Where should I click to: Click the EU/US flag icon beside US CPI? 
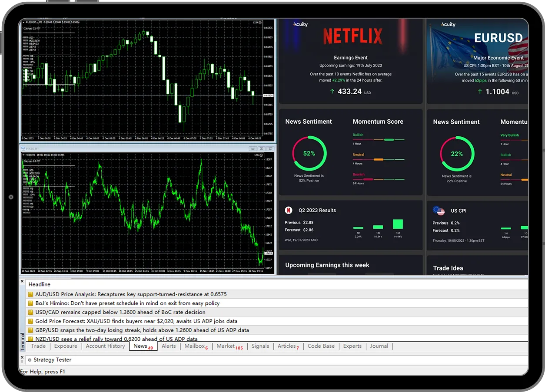439,211
